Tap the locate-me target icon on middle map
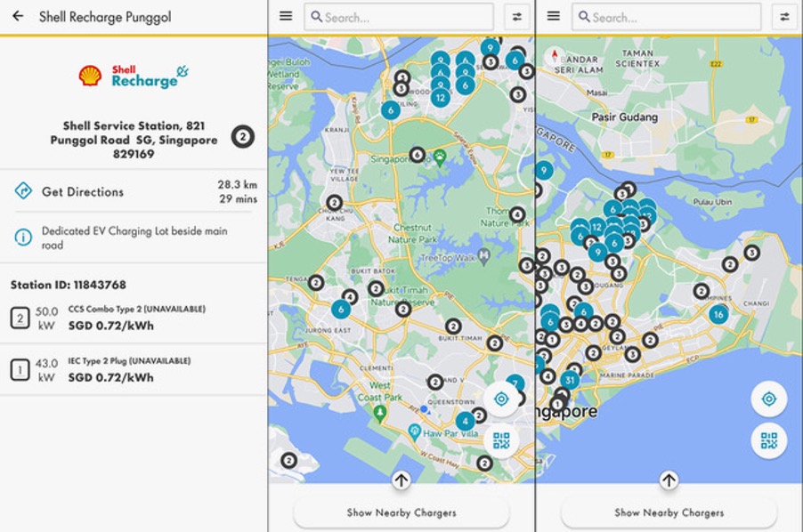The height and width of the screenshot is (532, 803). pos(501,399)
